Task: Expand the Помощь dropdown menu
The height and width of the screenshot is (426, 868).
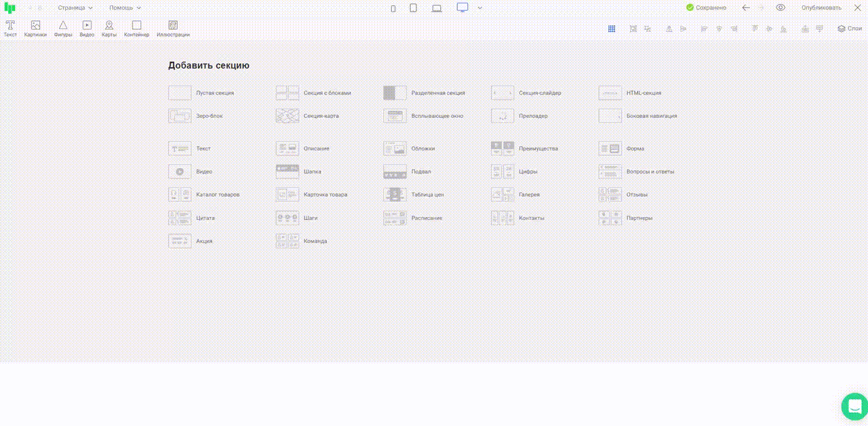Action: (125, 7)
